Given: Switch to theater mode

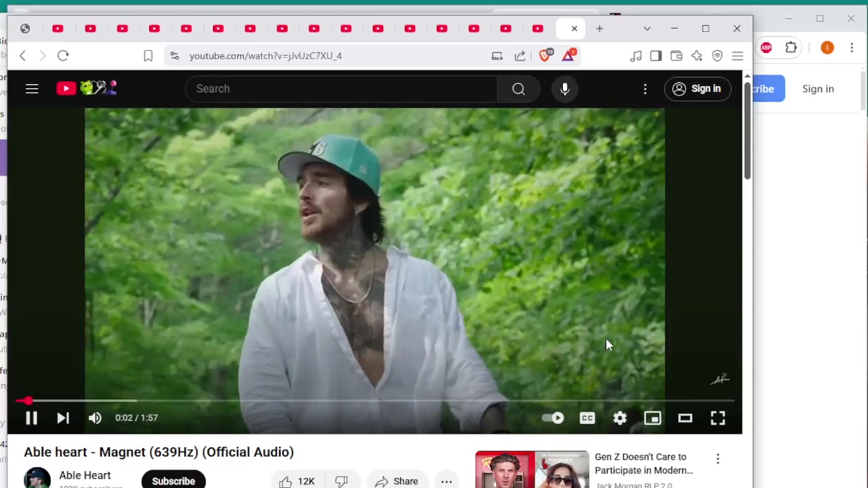Looking at the screenshot, I should tap(685, 418).
